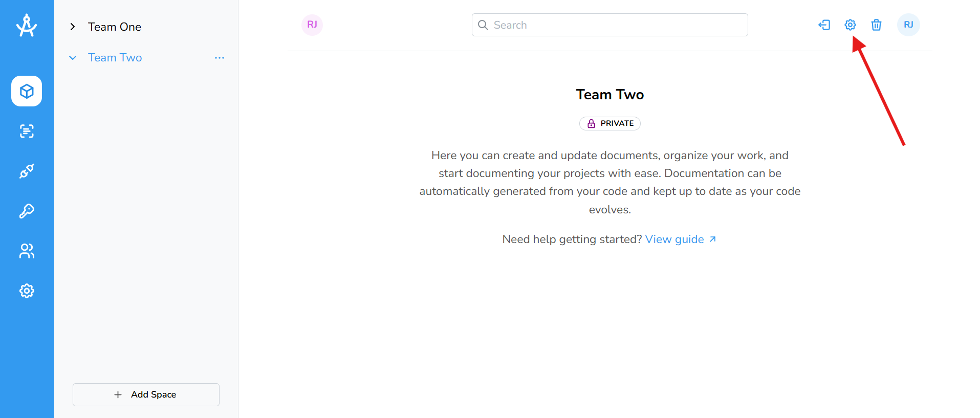Open space settings gear in top bar
Screen dimensions: 980x418
click(x=850, y=25)
